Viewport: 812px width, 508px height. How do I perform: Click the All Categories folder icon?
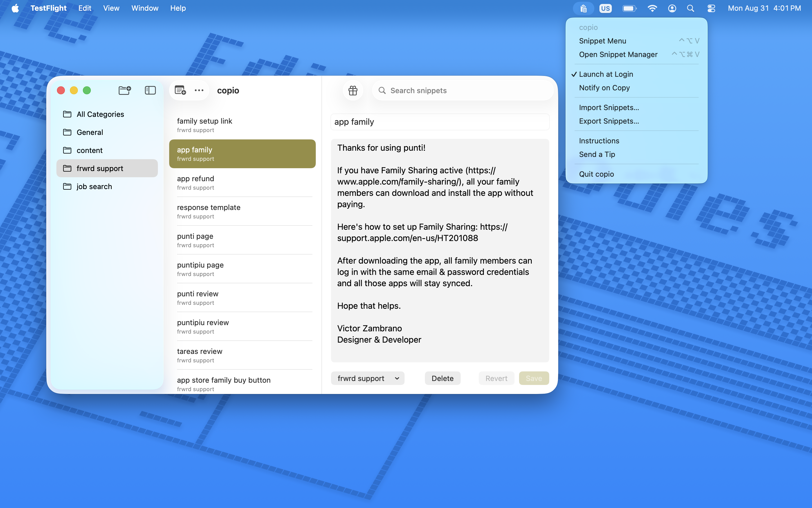point(67,114)
